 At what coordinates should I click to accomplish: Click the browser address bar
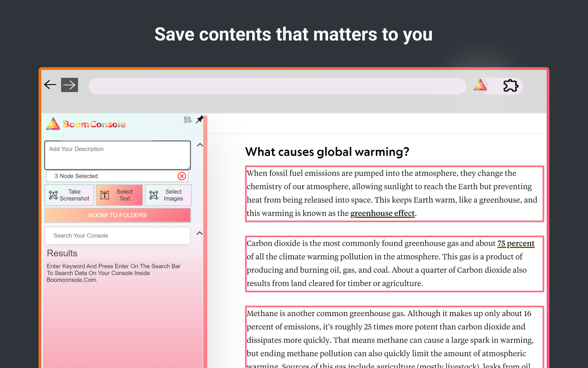click(x=277, y=86)
